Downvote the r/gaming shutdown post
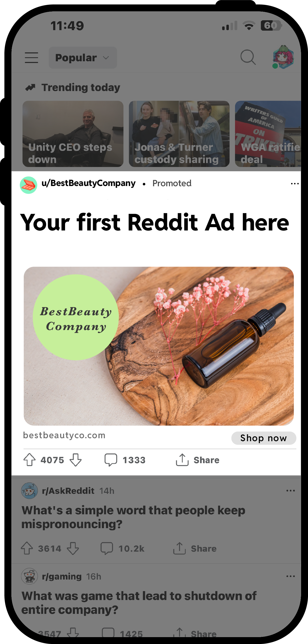Viewport: 308px width, 644px height. 73,632
